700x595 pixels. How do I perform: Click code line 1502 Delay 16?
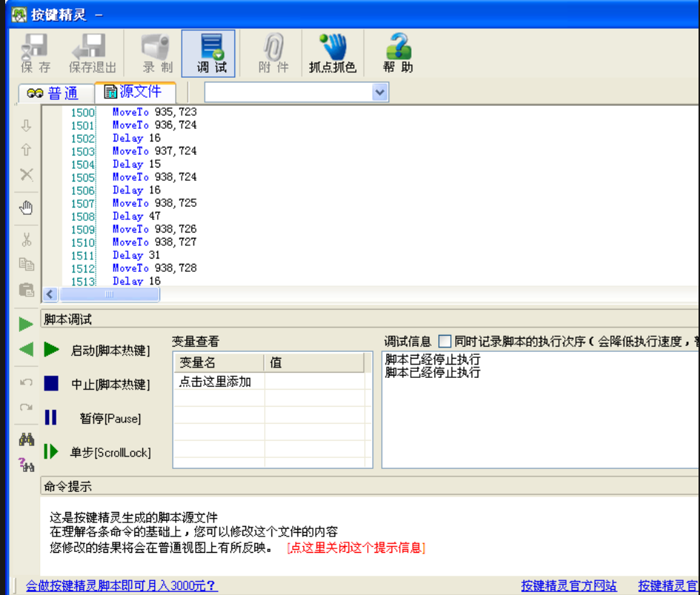tap(136, 139)
